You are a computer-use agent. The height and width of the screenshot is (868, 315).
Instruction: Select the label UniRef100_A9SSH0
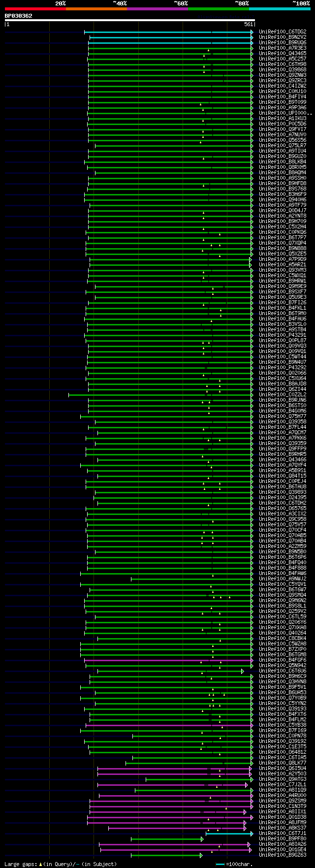[x=283, y=178]
